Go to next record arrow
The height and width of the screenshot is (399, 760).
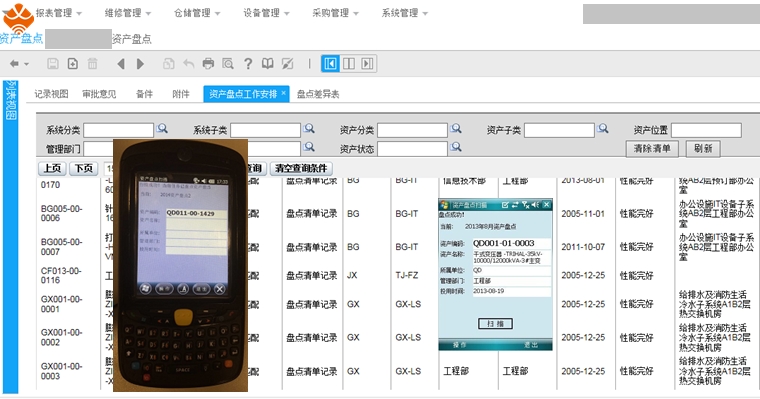(141, 64)
